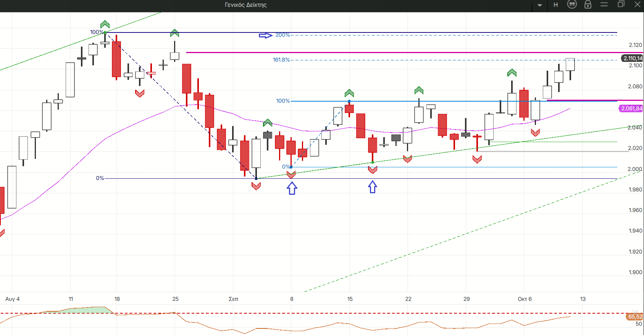Open the dropdown arrow in the title bar
This screenshot has height=335, width=644.
540,5
